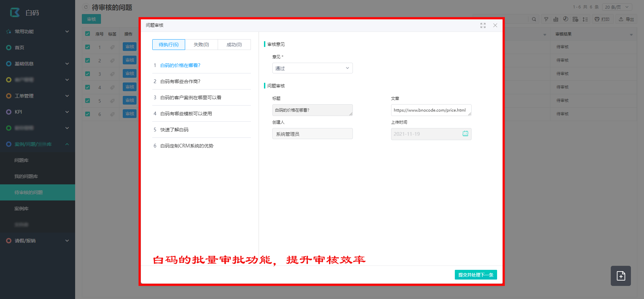644x299 pixels.
Task: Click the green 审核 button above the table
Action: (x=91, y=19)
